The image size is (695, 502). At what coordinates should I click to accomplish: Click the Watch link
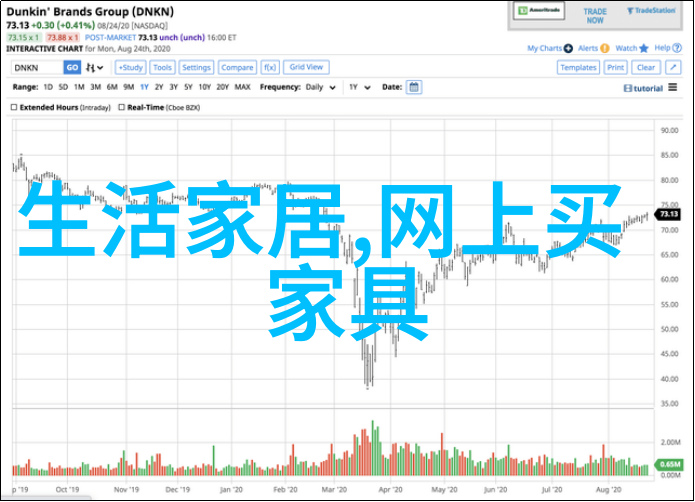626,48
